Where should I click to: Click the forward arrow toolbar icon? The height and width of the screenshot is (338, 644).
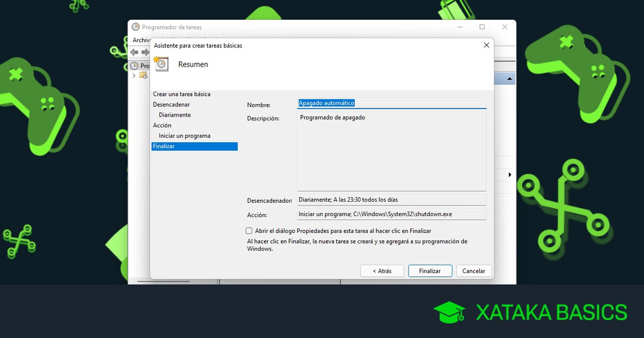coord(145,52)
